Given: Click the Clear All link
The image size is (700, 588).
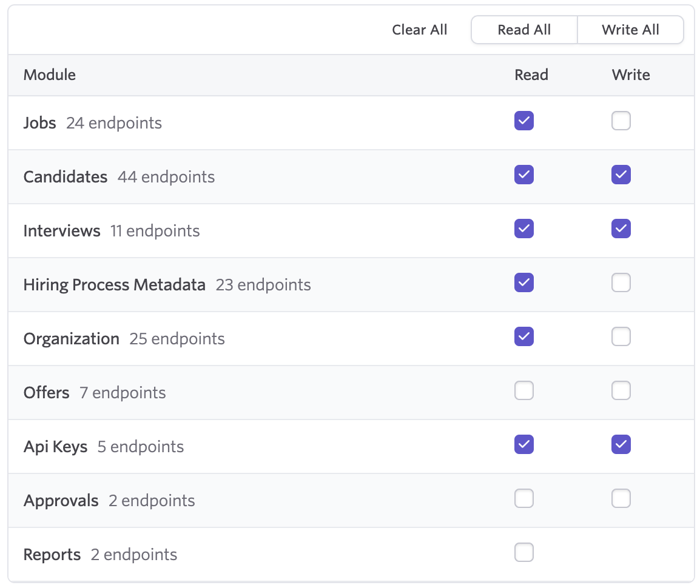Looking at the screenshot, I should click(x=419, y=29).
